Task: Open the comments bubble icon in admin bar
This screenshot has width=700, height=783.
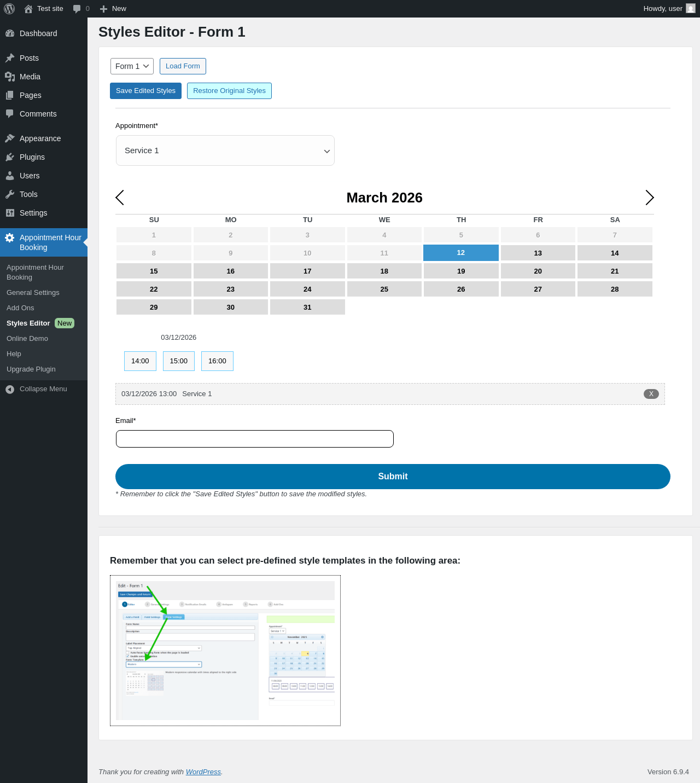Action: tap(77, 9)
